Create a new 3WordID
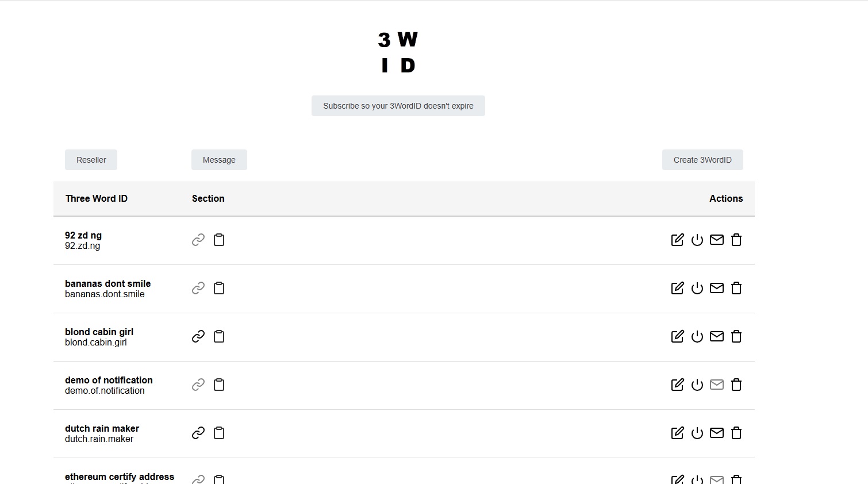This screenshot has width=868, height=484. click(x=702, y=160)
